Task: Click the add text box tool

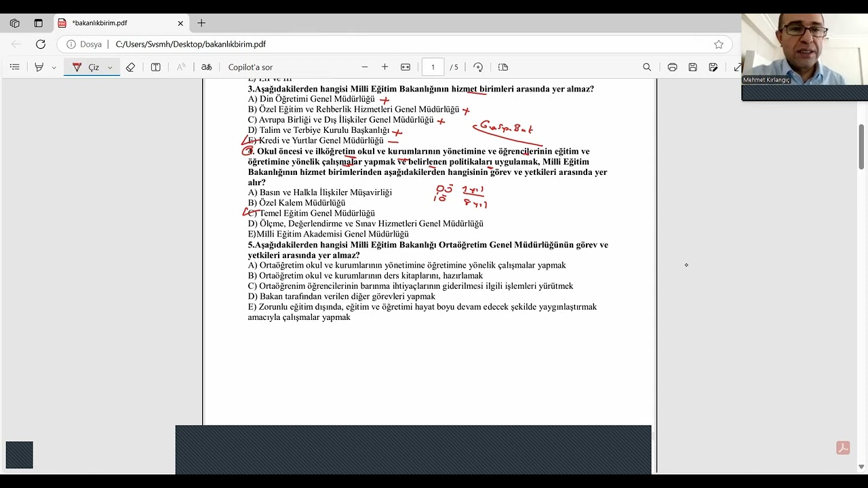Action: pos(155,67)
